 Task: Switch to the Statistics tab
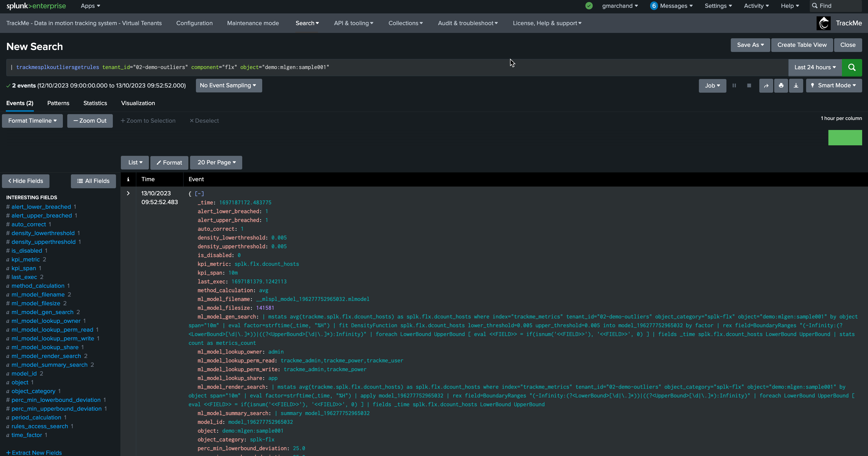pyautogui.click(x=95, y=103)
